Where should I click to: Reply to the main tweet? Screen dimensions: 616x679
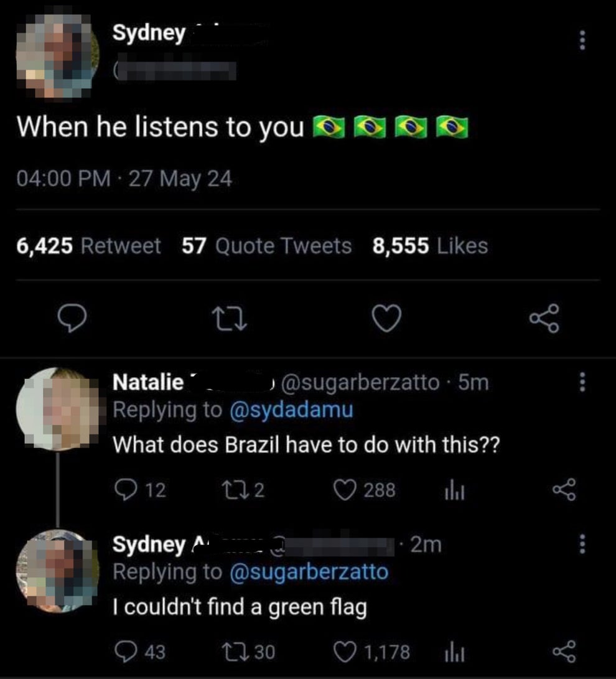(70, 319)
